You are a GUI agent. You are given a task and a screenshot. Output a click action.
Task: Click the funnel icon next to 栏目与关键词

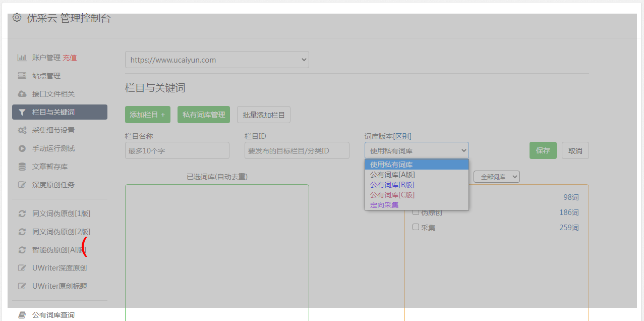[x=22, y=112]
